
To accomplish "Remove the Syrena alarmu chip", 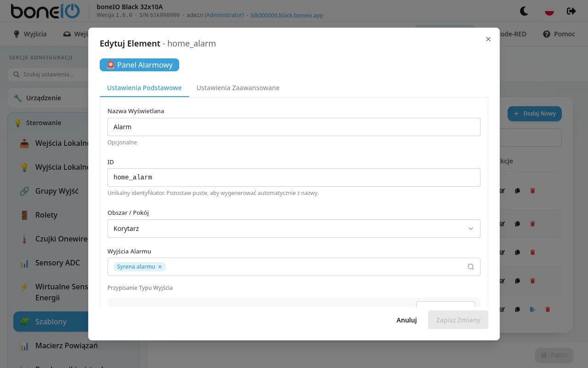I will (160, 267).
